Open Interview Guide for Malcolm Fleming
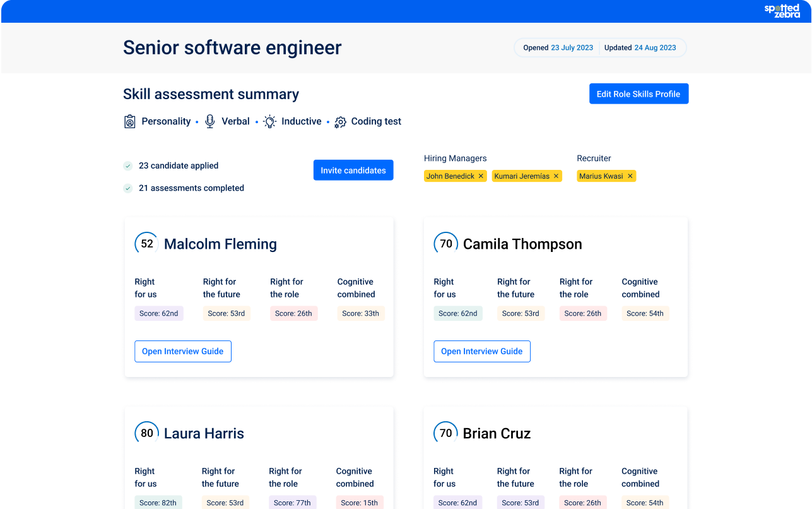 click(x=183, y=352)
